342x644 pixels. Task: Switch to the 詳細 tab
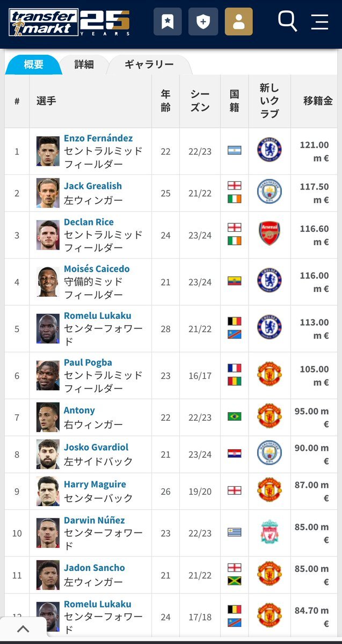(x=84, y=65)
